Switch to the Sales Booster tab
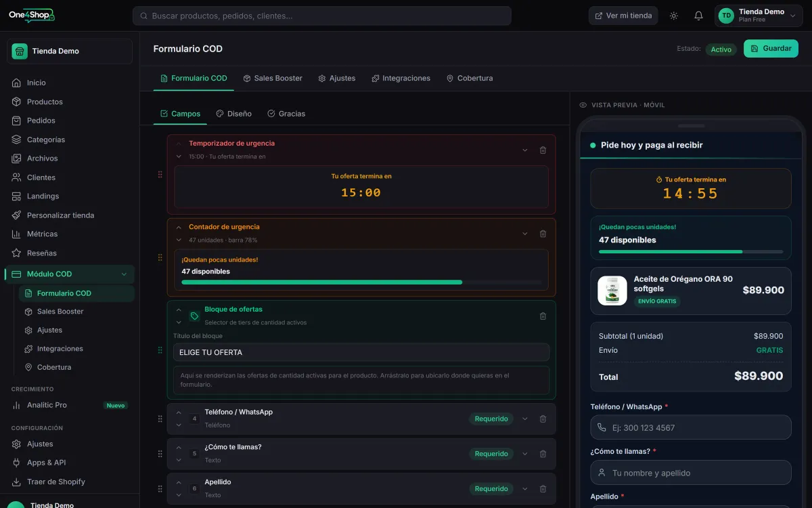This screenshot has width=812, height=508. point(273,78)
